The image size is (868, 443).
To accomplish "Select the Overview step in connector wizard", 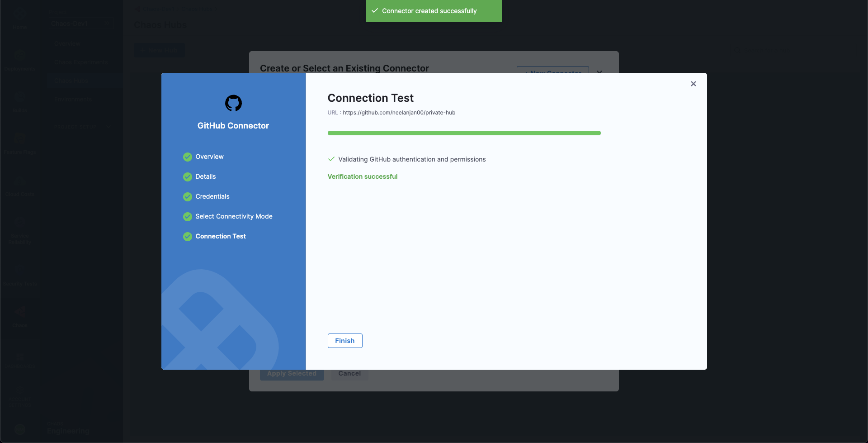I will (x=209, y=157).
